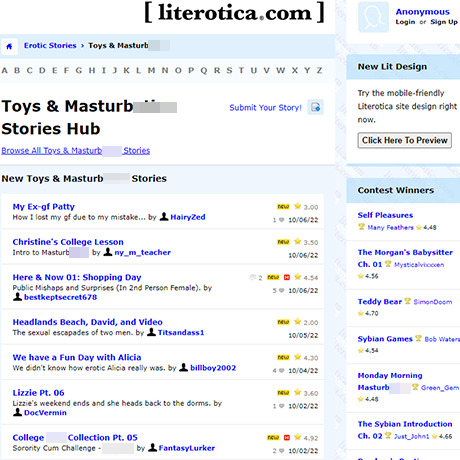Click user icon beside HairyZed
The image size is (460, 460).
[x=164, y=217]
